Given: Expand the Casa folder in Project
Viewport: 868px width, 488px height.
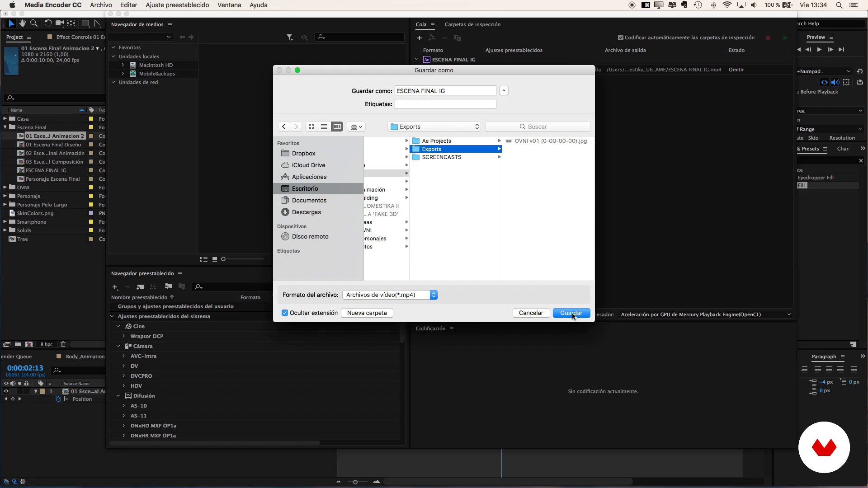Looking at the screenshot, I should click(x=5, y=119).
